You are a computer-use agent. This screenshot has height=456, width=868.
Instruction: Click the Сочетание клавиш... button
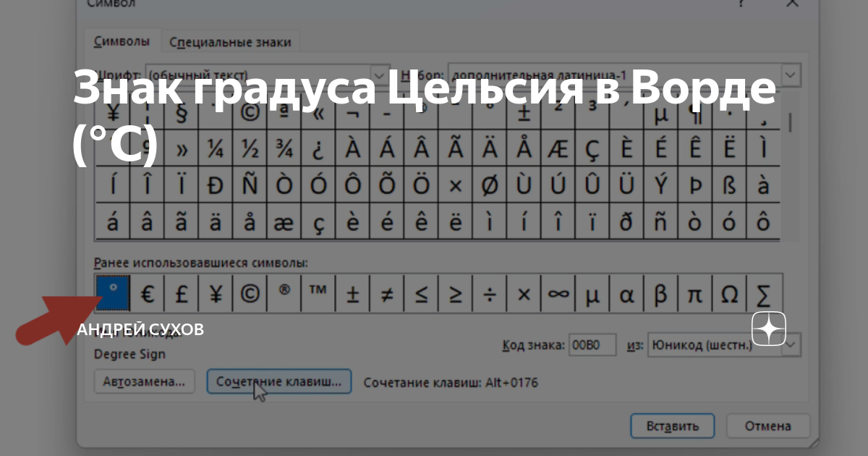[x=278, y=381]
